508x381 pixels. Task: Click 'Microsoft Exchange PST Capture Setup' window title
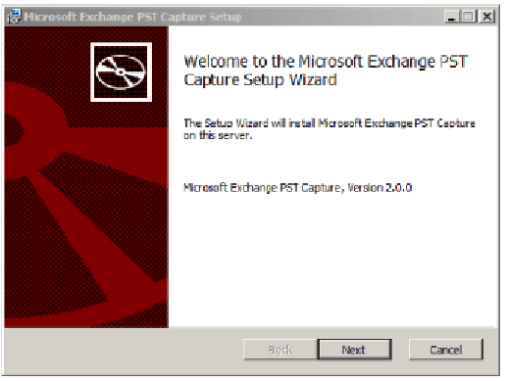point(133,17)
